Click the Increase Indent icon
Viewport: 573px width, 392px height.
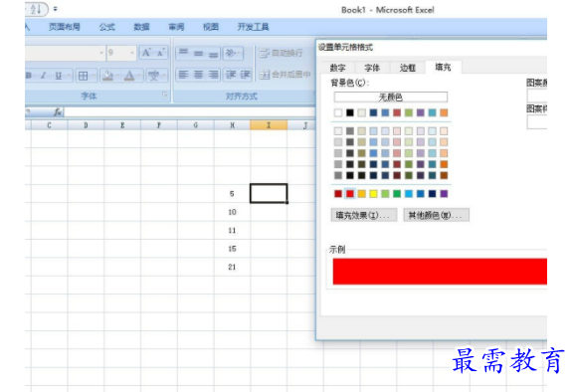[x=245, y=75]
